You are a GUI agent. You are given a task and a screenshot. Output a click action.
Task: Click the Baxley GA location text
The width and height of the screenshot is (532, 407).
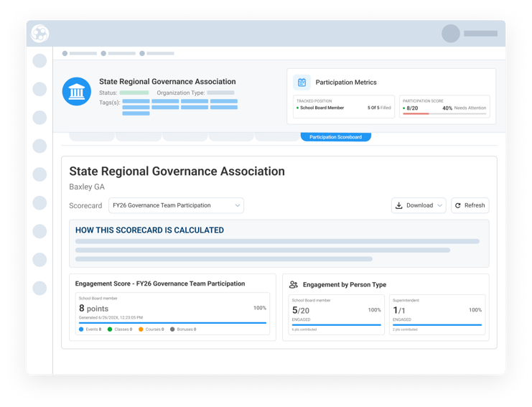coord(87,187)
